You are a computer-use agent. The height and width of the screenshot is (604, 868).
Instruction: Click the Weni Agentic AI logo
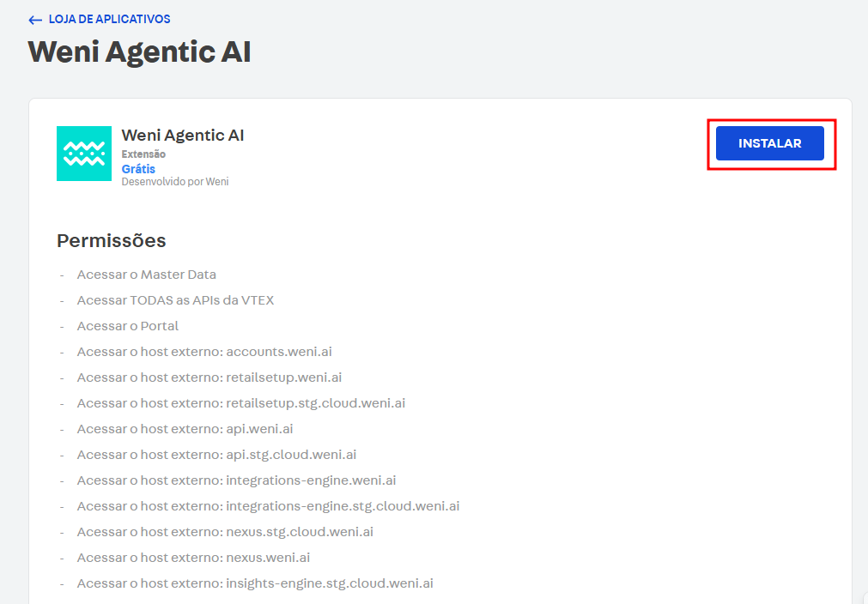coord(84,154)
